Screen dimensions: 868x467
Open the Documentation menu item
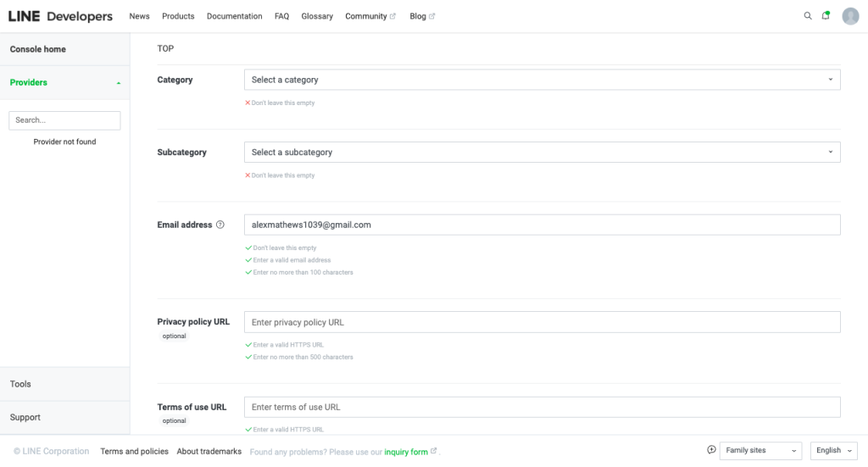coord(234,16)
